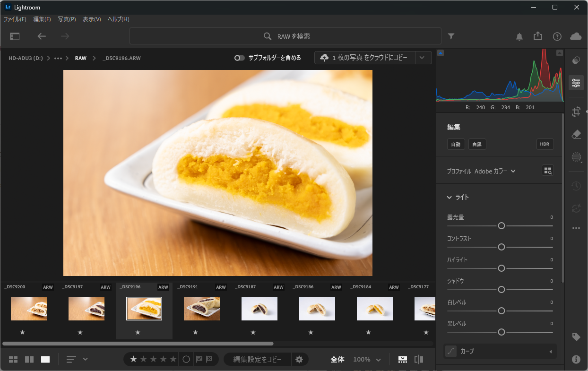Open the help question mark icon
The height and width of the screenshot is (371, 588).
557,36
